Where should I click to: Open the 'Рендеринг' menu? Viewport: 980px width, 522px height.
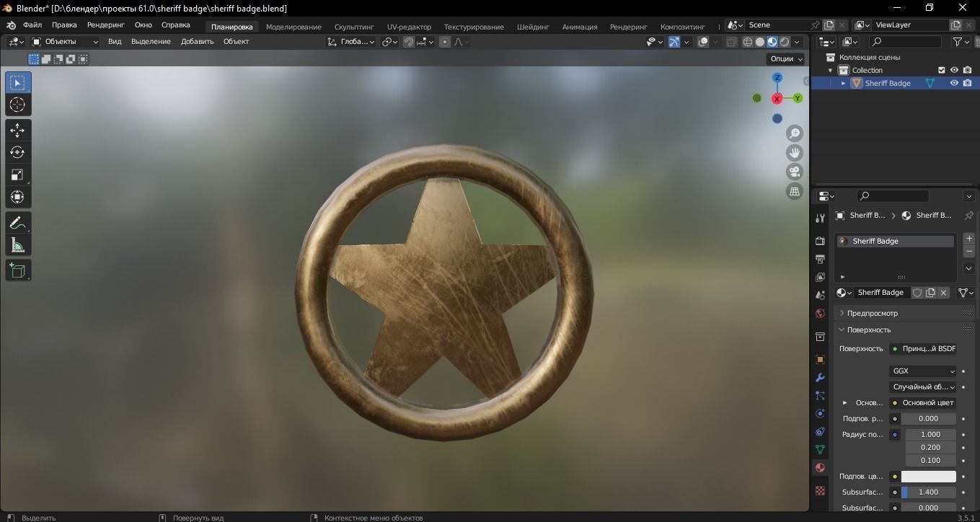pos(106,25)
